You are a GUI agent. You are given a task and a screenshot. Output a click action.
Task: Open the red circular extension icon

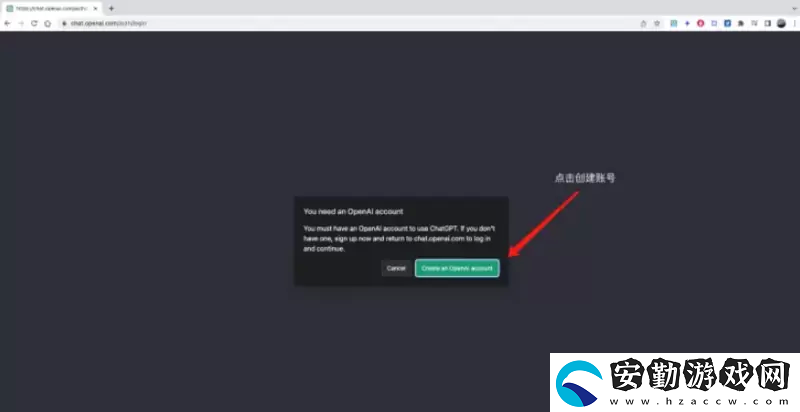(701, 23)
